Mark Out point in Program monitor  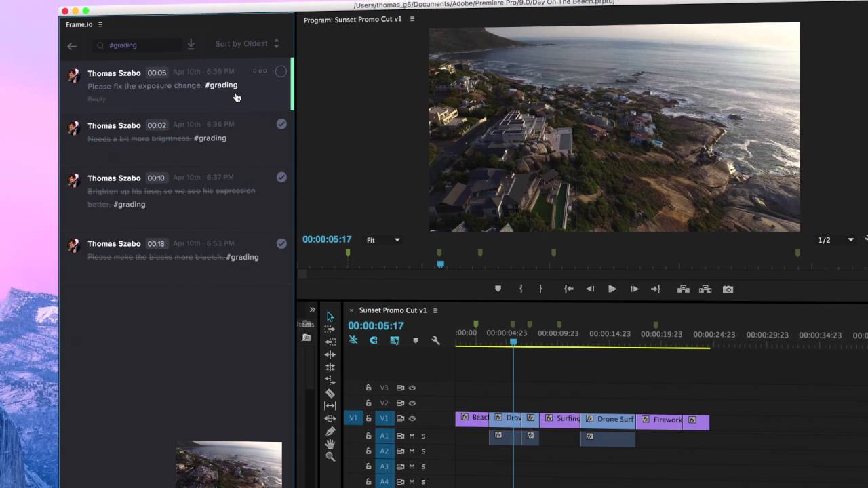tap(540, 289)
